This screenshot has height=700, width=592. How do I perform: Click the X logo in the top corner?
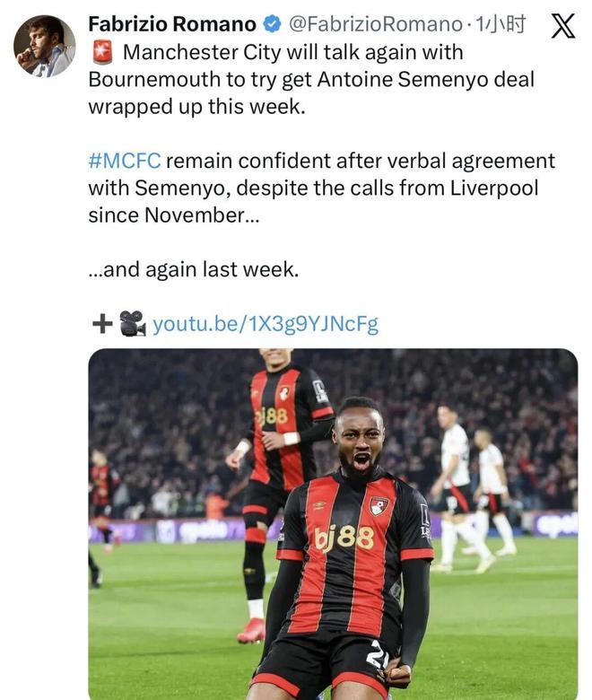pyautogui.click(x=562, y=25)
